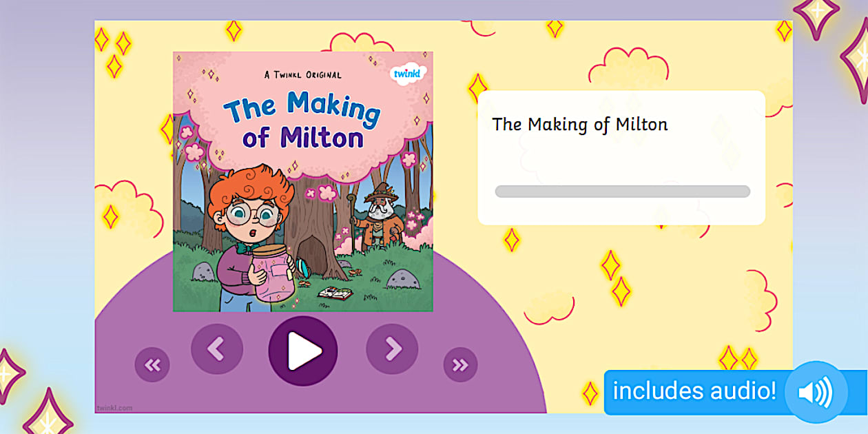Image resolution: width=868 pixels, height=434 pixels.
Task: Click the white track info panel
Action: pos(621,158)
